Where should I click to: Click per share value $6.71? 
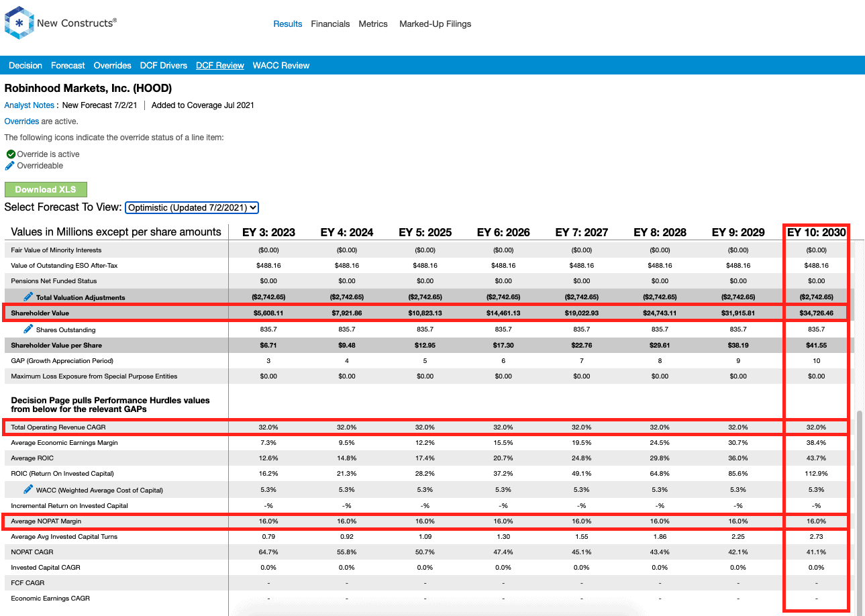268,345
